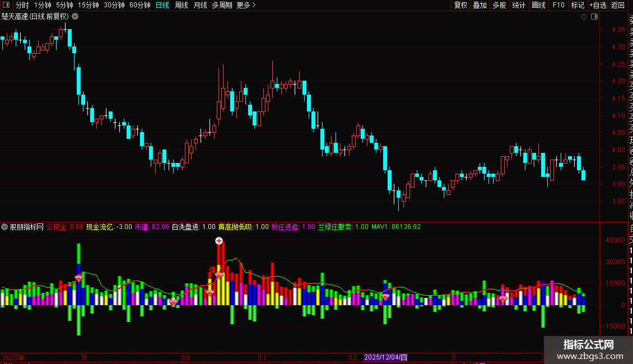The height and width of the screenshot is (364, 633).
Task: Click the diamond signal icon after month 1
Action: pyautogui.click(x=502, y=300)
